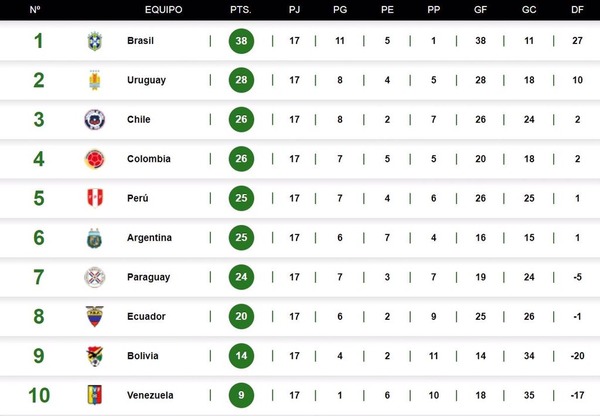The height and width of the screenshot is (416, 600).
Task: Click the Uruguay team crest icon
Action: point(95,80)
